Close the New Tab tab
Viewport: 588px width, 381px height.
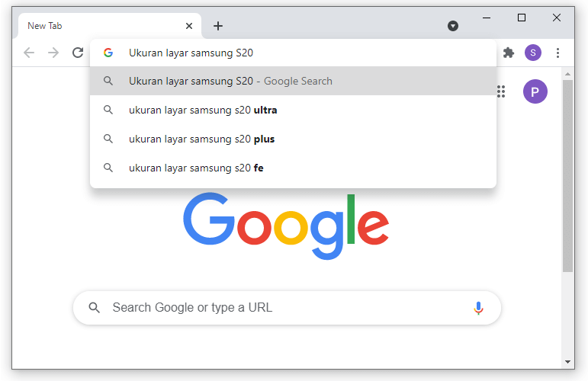pyautogui.click(x=189, y=26)
